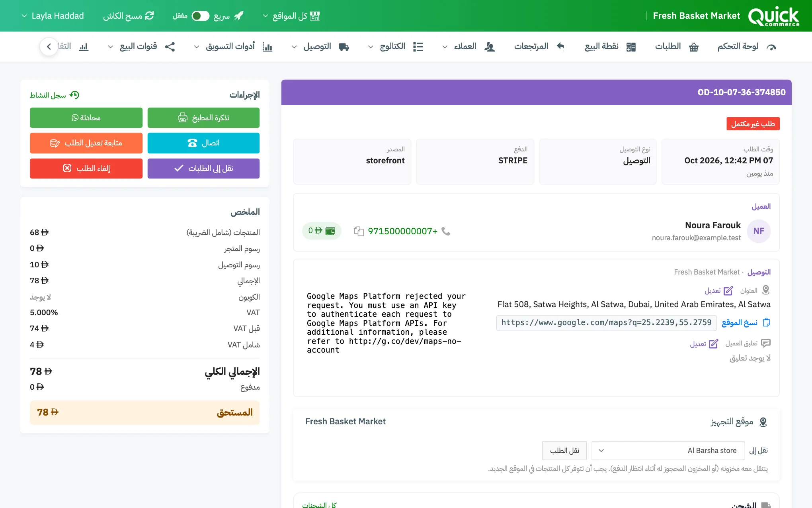Click محادثة WhatsApp chat button
Screen dimensions: 812x508
click(x=86, y=118)
